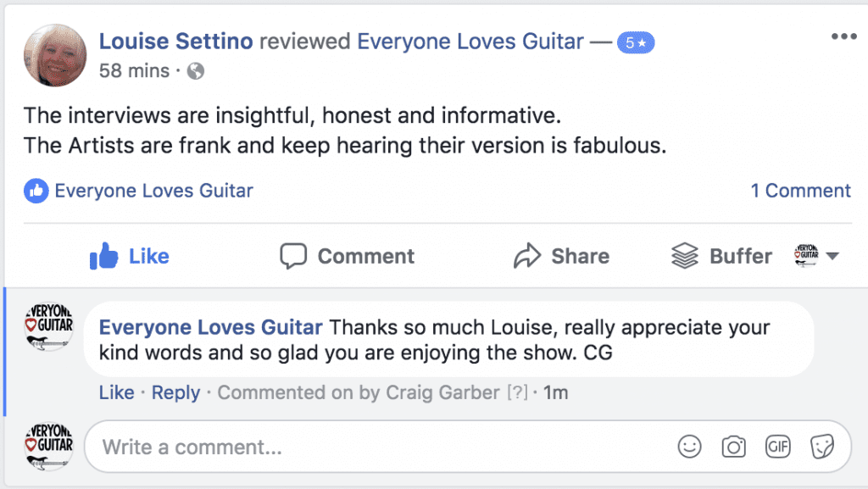
Task: Click the Comment button on the post
Action: (348, 256)
